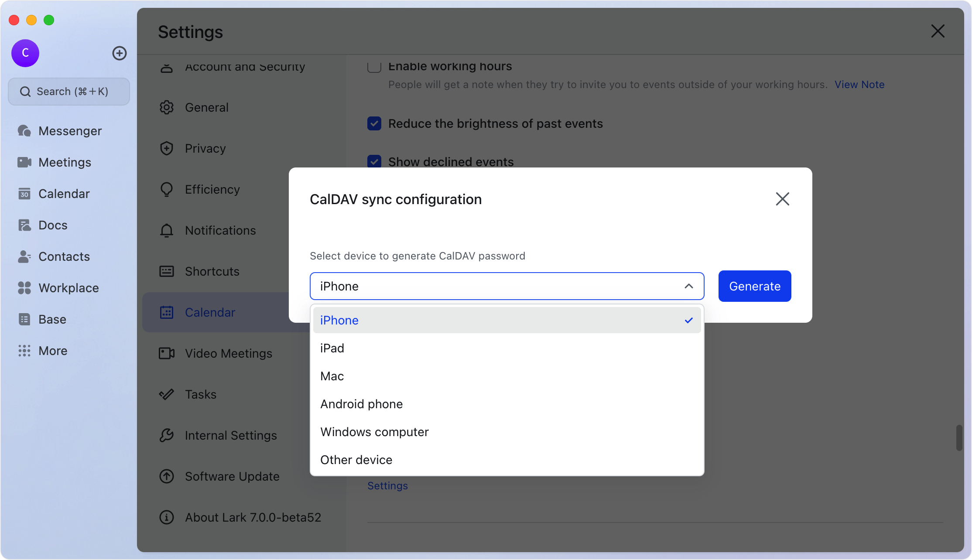The image size is (972, 560).
Task: Select Other device option
Action: click(x=356, y=460)
